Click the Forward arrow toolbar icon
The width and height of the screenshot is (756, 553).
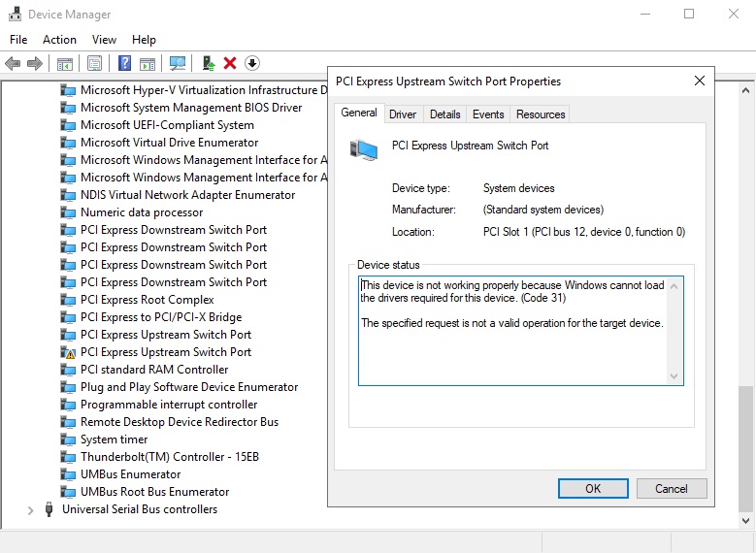coord(35,63)
